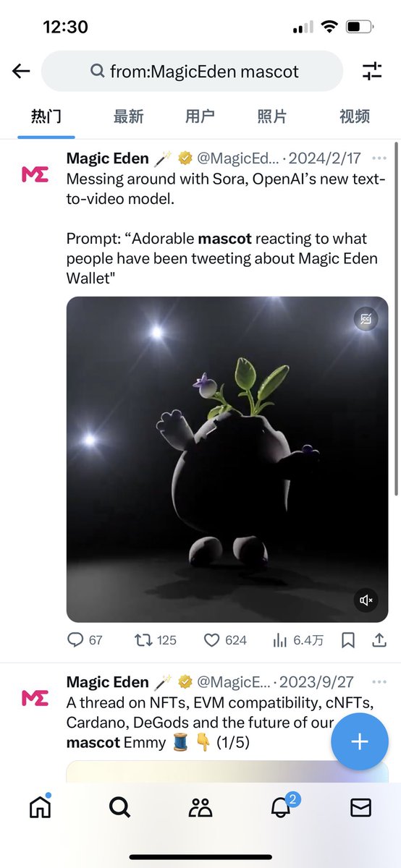Click the search field with from:MagicEden mascot
Screen dimensions: 401x868
click(192, 71)
